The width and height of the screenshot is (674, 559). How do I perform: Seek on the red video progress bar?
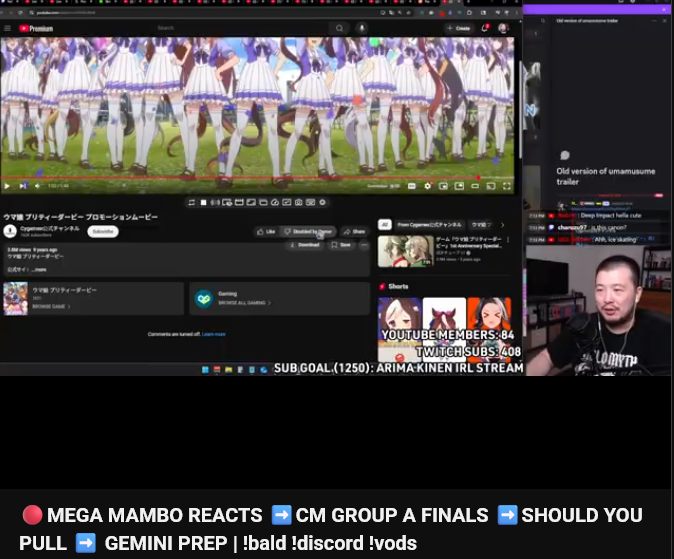[x=257, y=177]
